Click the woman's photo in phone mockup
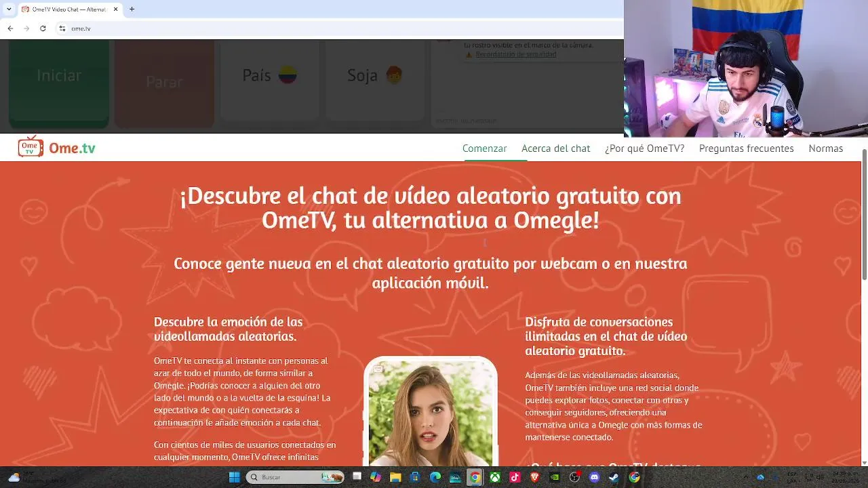This screenshot has height=488, width=868. click(x=431, y=413)
